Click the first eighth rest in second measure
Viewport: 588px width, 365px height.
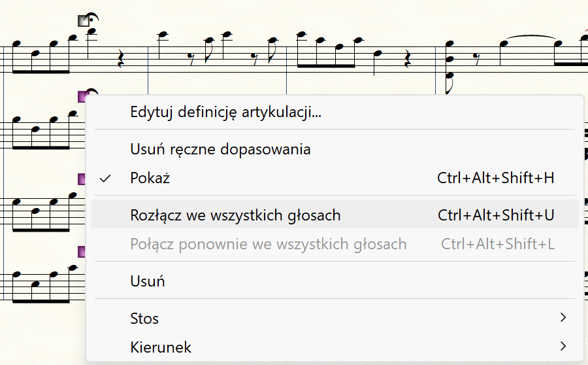[191, 59]
